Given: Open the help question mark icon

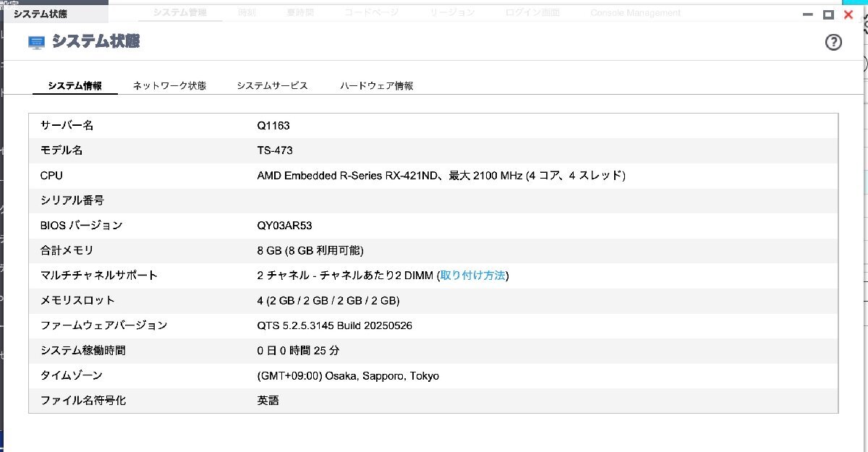Looking at the screenshot, I should click(x=833, y=42).
